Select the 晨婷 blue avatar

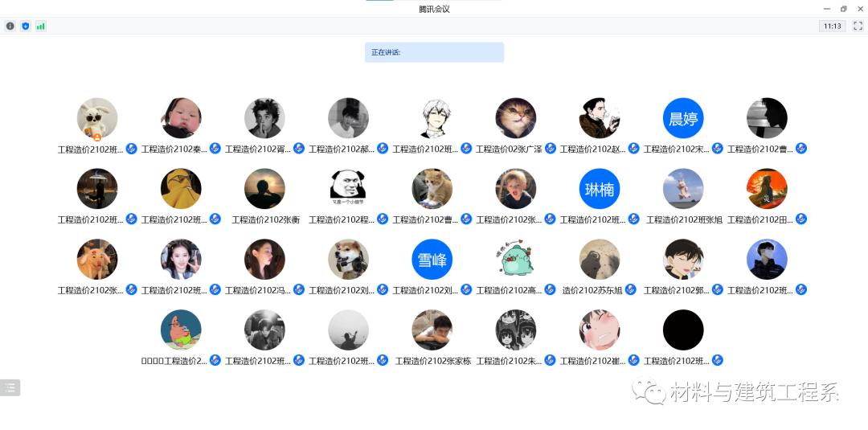pos(683,118)
